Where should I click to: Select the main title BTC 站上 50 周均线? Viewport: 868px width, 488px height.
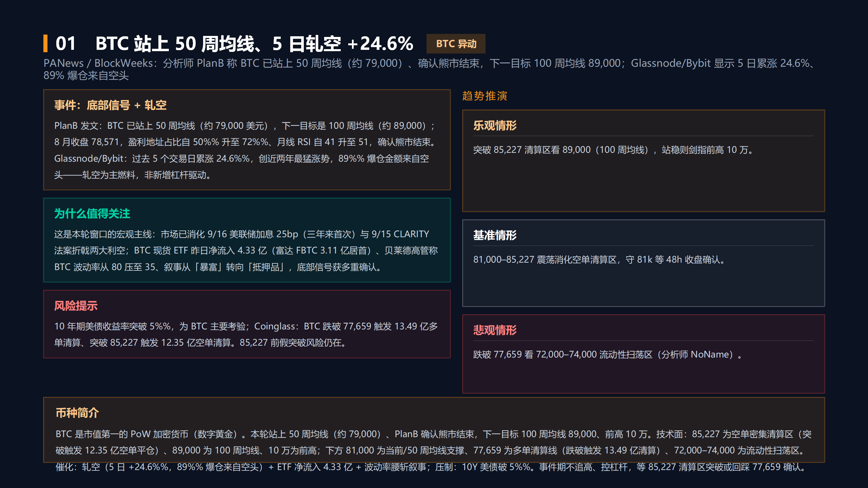point(254,44)
